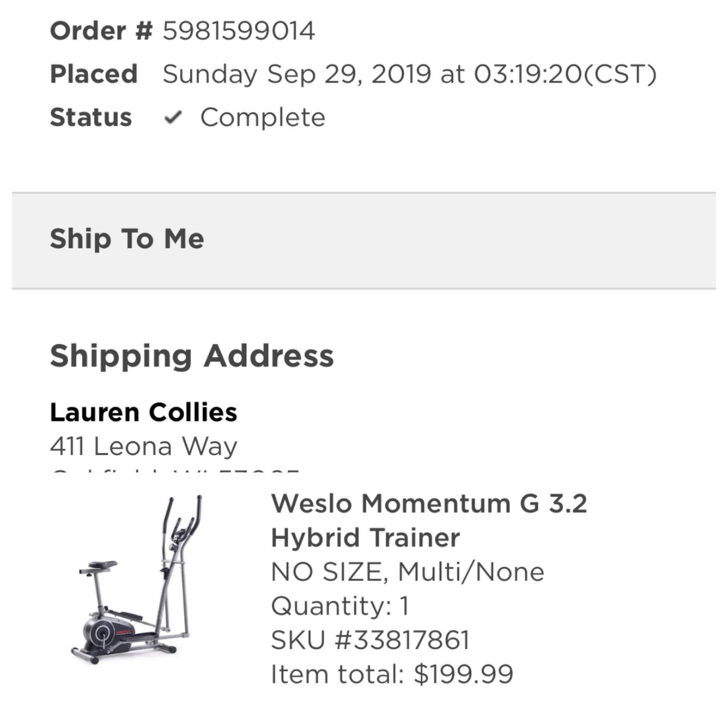This screenshot has width=728, height=728.
Task: Click the Hybrid Trainer title line
Action: coord(366,538)
